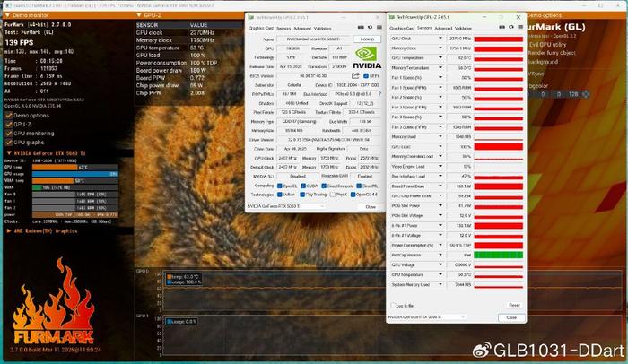This screenshot has height=364, width=628.
Task: Toggle the CUDA computing checkbox
Action: point(303,186)
